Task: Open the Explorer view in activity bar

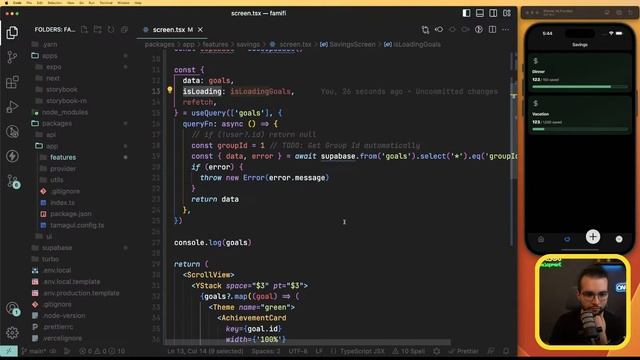Action: pos(12,33)
